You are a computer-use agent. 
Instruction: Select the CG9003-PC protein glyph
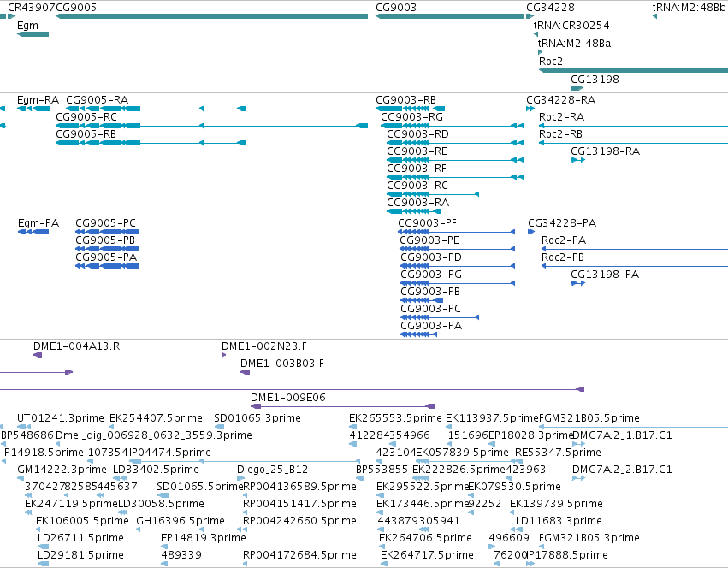point(440,317)
